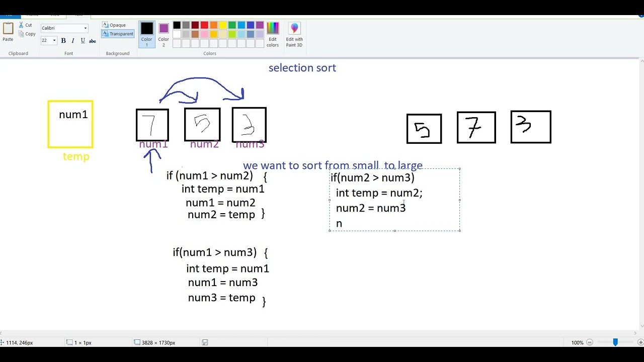
Task: Click the zoom slider handle
Action: coord(615,342)
